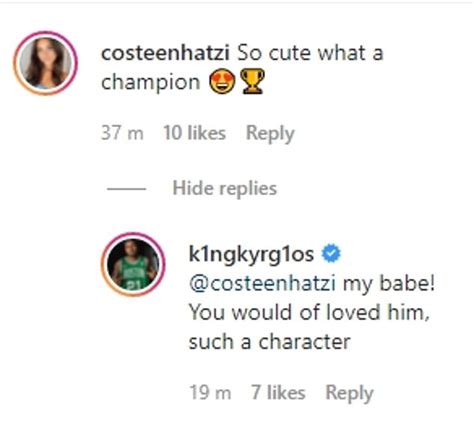Screen dimensions: 474x435
Task: Open the @costeenhatzi mention link
Action: [262, 284]
